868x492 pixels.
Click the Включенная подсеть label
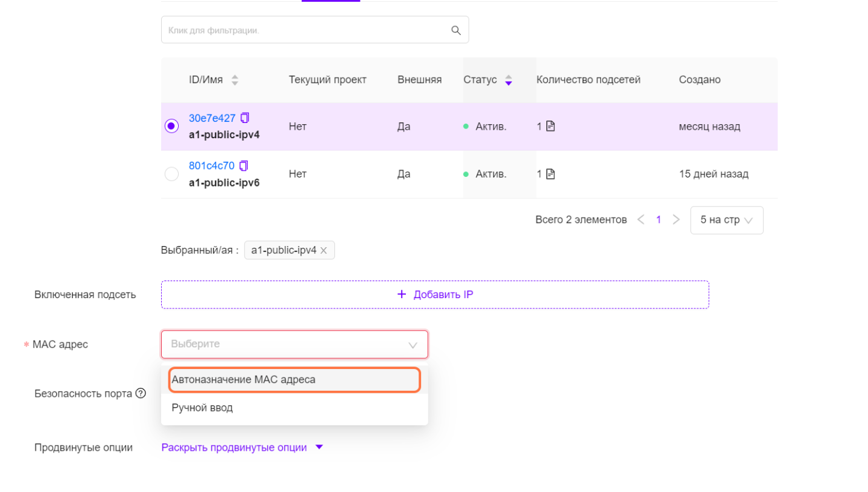click(85, 295)
